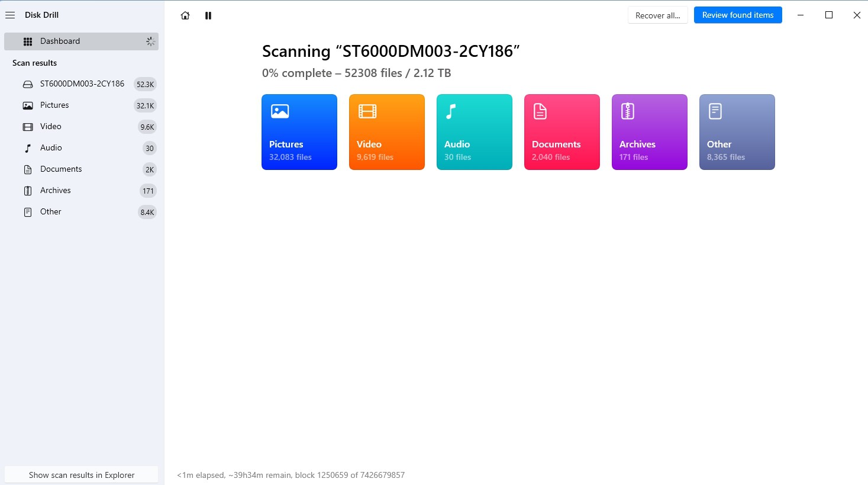Open the pink Documents card
868x485 pixels.
[562, 132]
